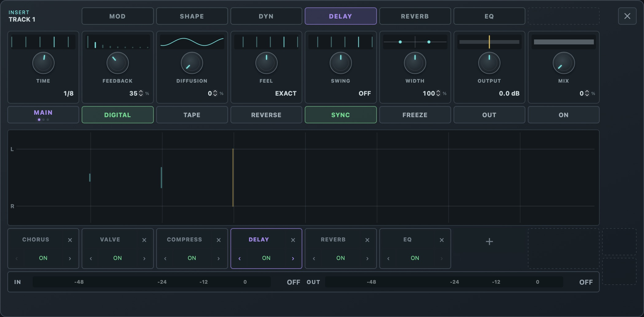Remove the Reverb effect slot
This screenshot has width=644, height=317.
[x=367, y=240]
